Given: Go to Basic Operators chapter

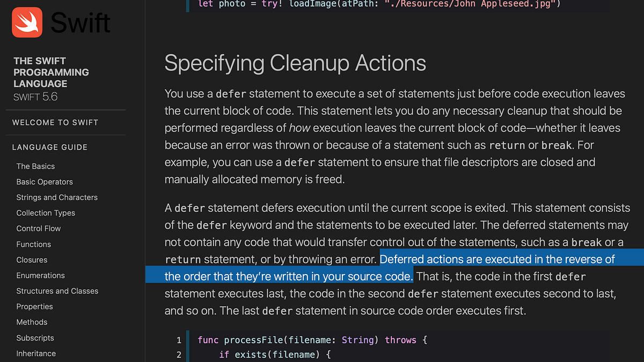Looking at the screenshot, I should click(45, 182).
